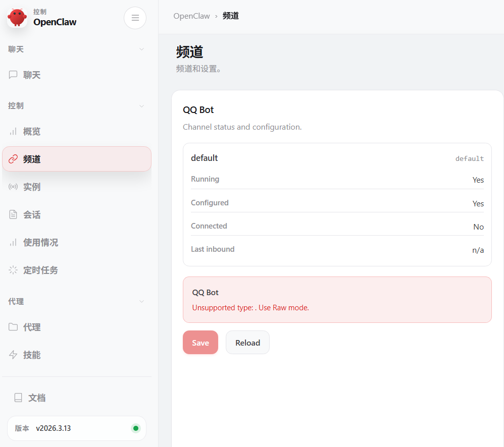This screenshot has width=504, height=447.
Task: Click the instances broadcast icon
Action: pyautogui.click(x=13, y=187)
